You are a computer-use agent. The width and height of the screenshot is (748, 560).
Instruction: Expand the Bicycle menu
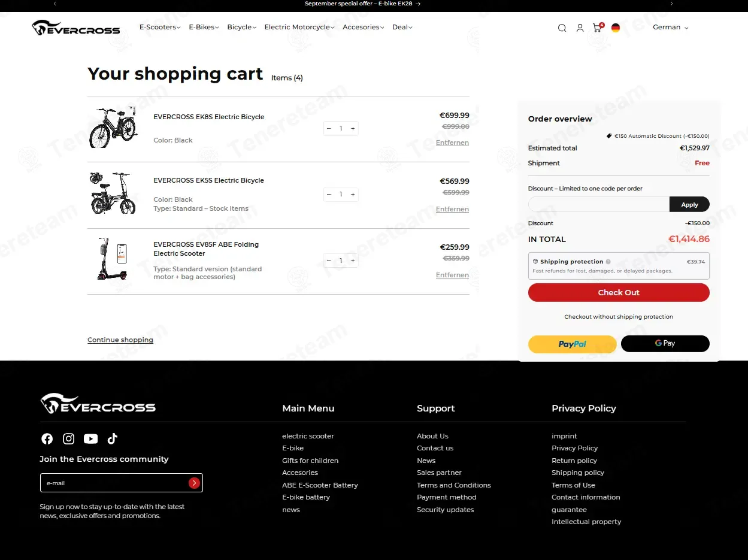pyautogui.click(x=241, y=27)
